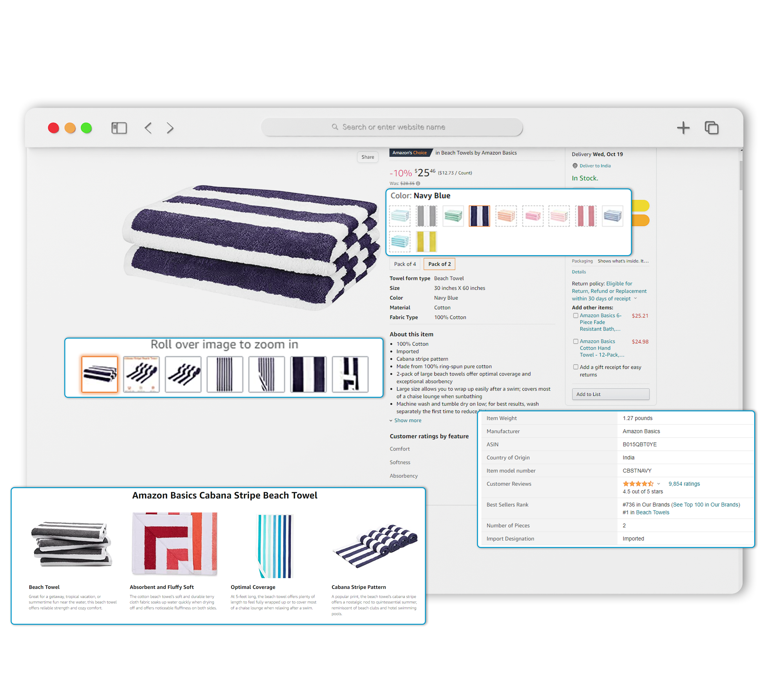Click the Comfort rating feature label
This screenshot has height=700, width=758.
click(x=400, y=449)
